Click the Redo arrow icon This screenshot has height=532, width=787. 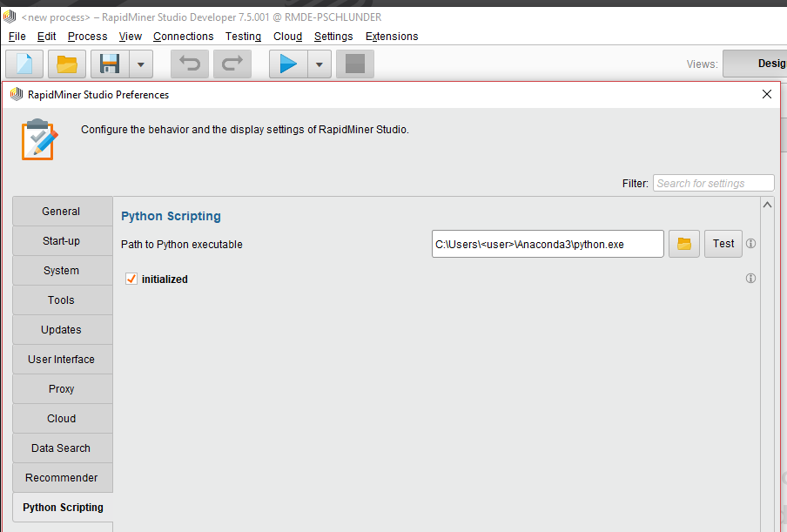coord(232,64)
